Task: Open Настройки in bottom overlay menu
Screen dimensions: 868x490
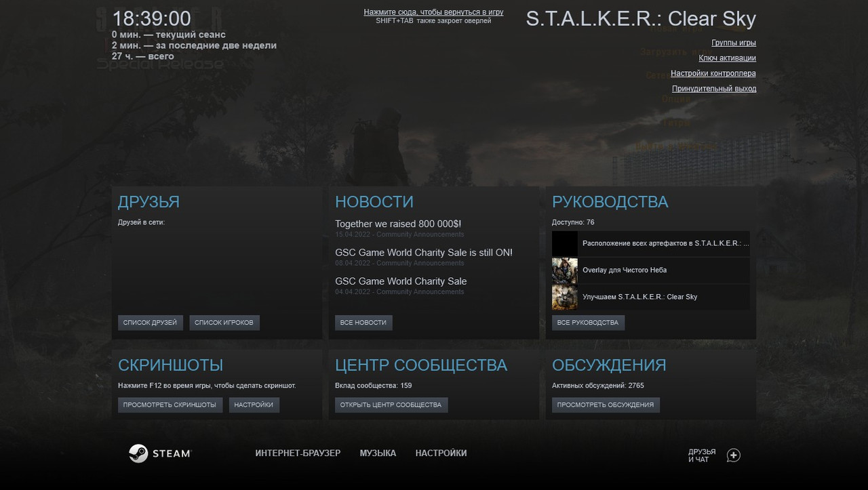Action: point(441,453)
